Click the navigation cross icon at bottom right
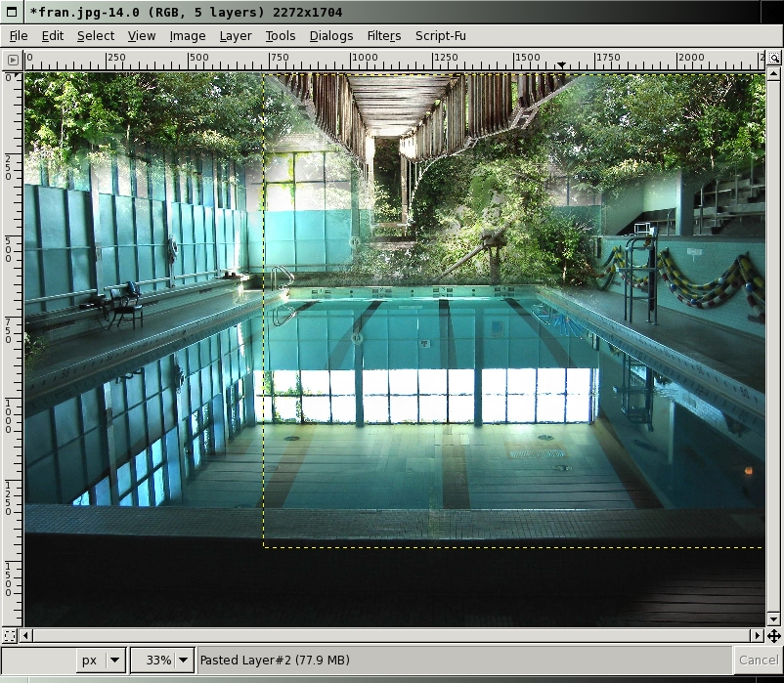The width and height of the screenshot is (784, 683). click(x=774, y=636)
